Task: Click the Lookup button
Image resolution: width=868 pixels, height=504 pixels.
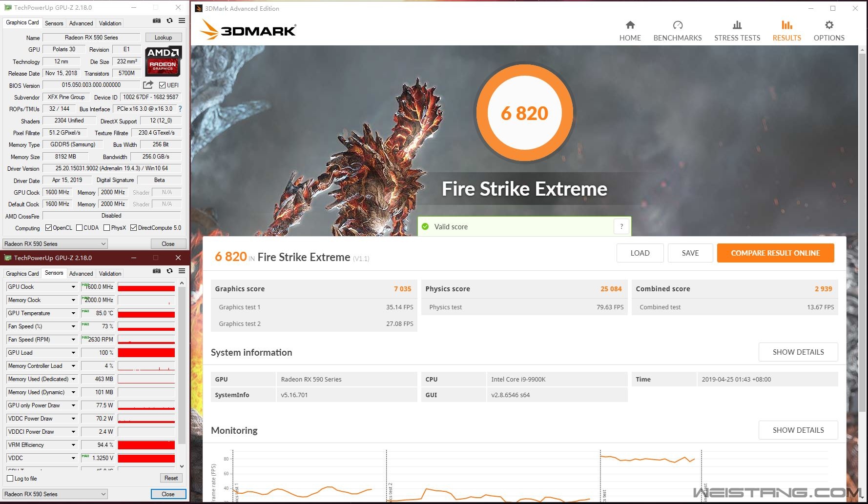Action: pyautogui.click(x=164, y=38)
